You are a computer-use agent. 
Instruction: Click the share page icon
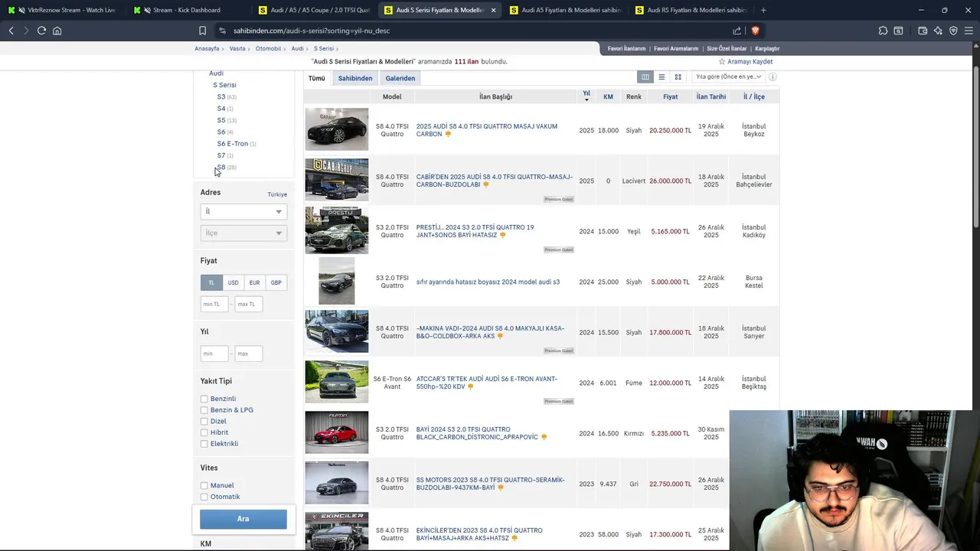(x=737, y=31)
